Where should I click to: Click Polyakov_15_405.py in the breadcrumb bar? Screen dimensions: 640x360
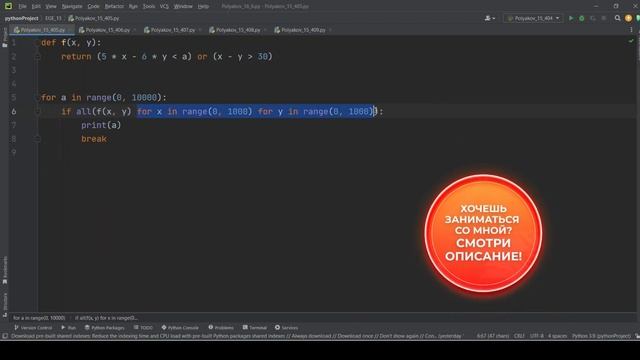tap(94, 18)
